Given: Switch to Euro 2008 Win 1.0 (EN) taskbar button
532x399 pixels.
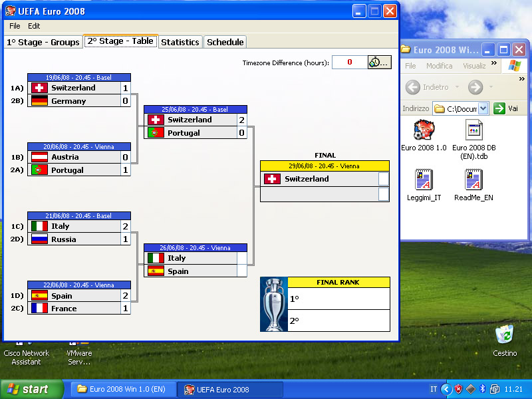Looking at the screenshot, I should click(124, 389).
